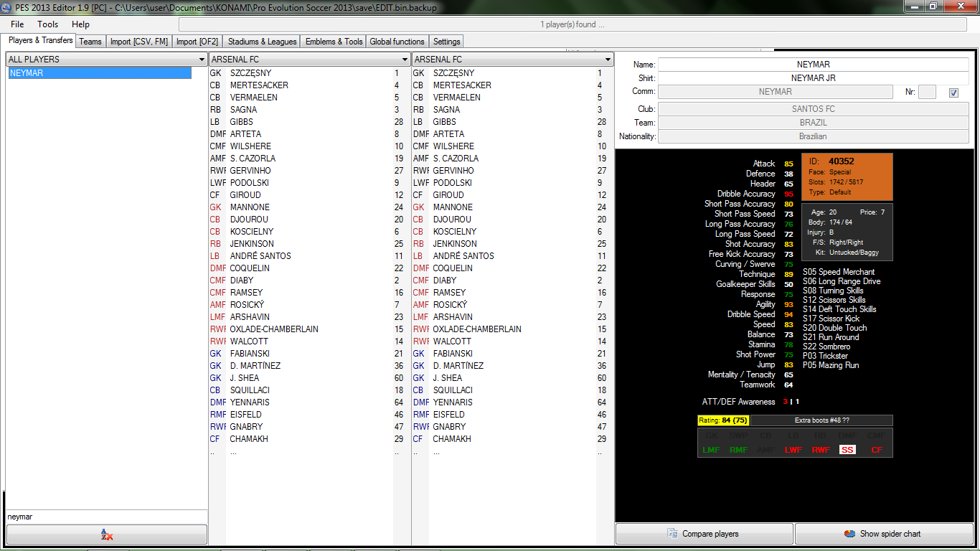The width and height of the screenshot is (980, 551).
Task: Select OXLADE-CHAMBERLAIN in the middle squad list
Action: (309, 329)
